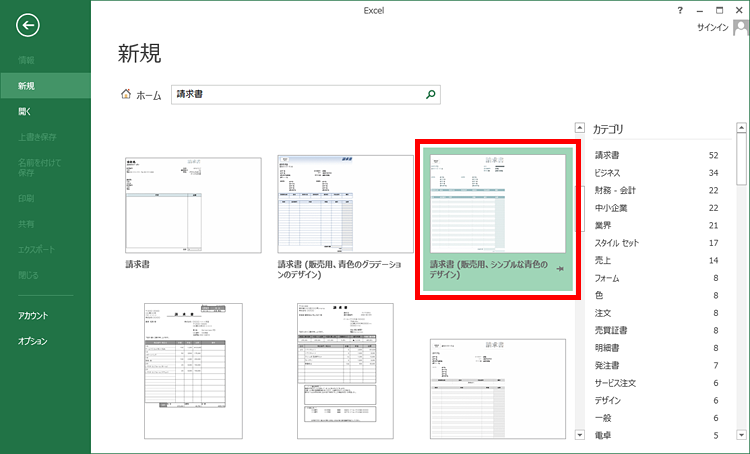750x454 pixels.
Task: Click the search box containing 請求書
Action: click(306, 95)
